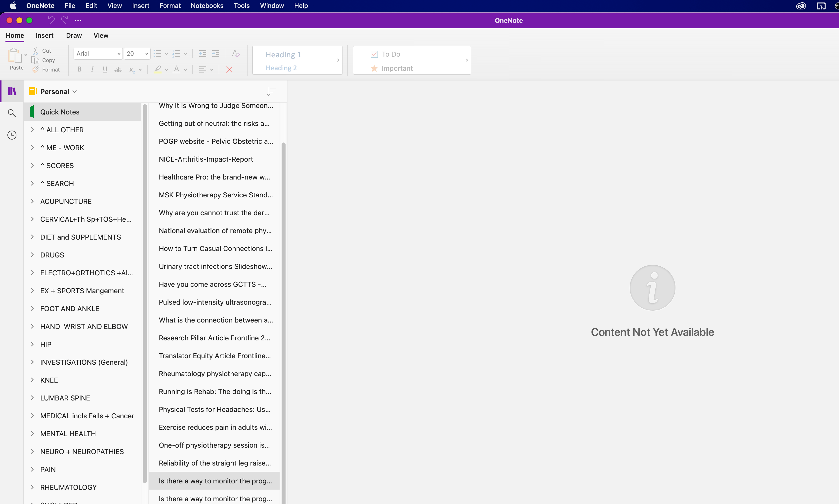The width and height of the screenshot is (839, 504).
Task: Switch to the Insert ribbon tab
Action: tap(44, 35)
